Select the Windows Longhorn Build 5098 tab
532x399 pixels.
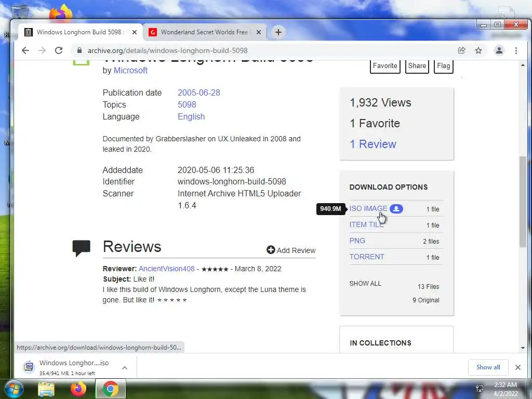pos(80,32)
